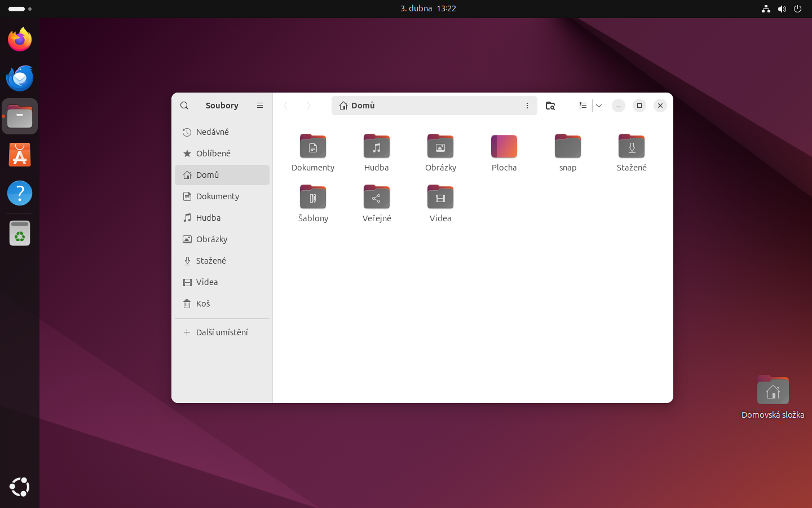
Task: Launch Thunderbird from the dock
Action: click(x=20, y=78)
